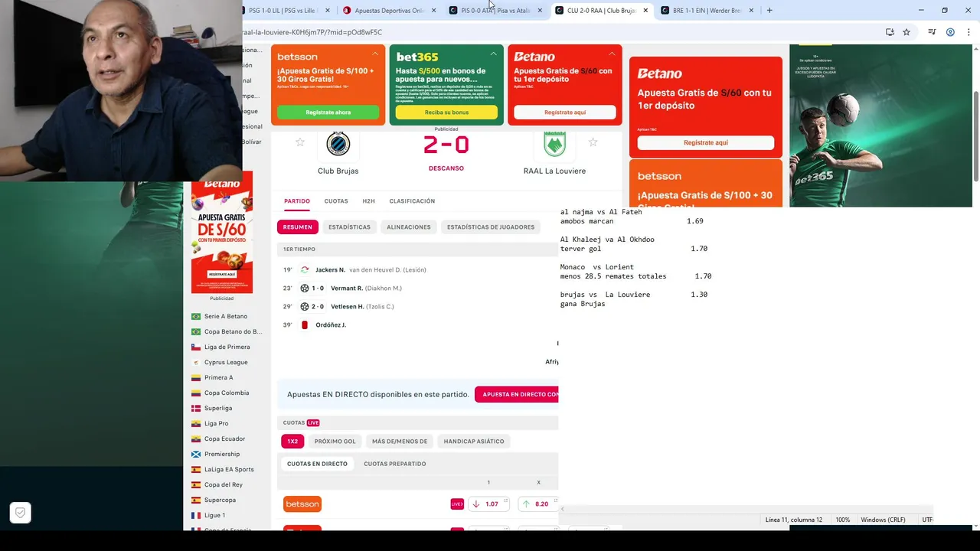
Task: Open a new browser tab
Action: tap(769, 11)
